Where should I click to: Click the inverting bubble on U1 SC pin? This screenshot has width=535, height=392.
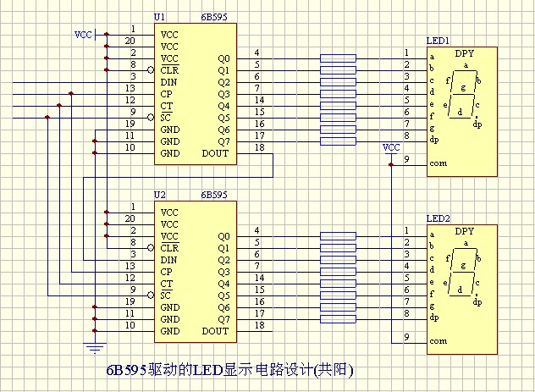pyautogui.click(x=151, y=118)
